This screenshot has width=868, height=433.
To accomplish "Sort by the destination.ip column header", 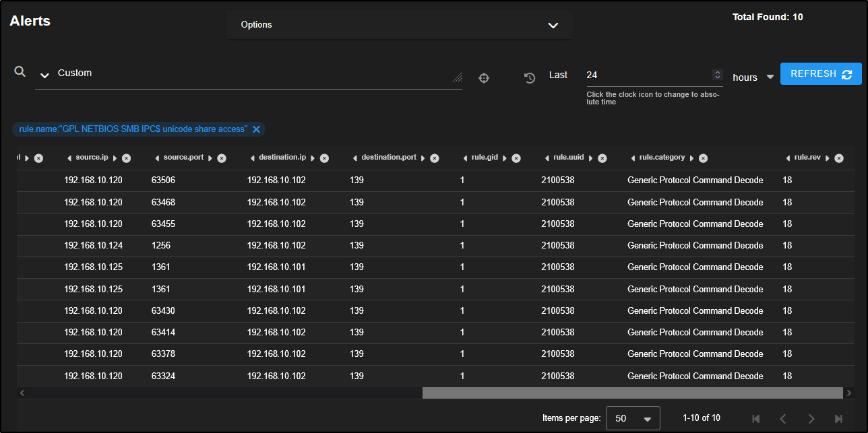I will [x=282, y=158].
